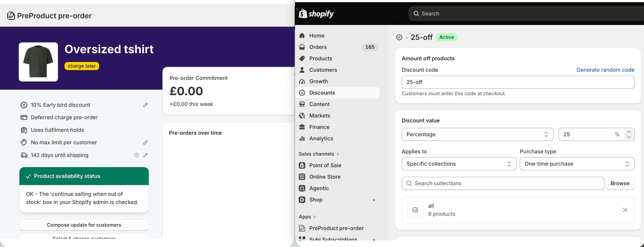Select Discounts in the sidebar
644x247 pixels.
tap(338, 93)
